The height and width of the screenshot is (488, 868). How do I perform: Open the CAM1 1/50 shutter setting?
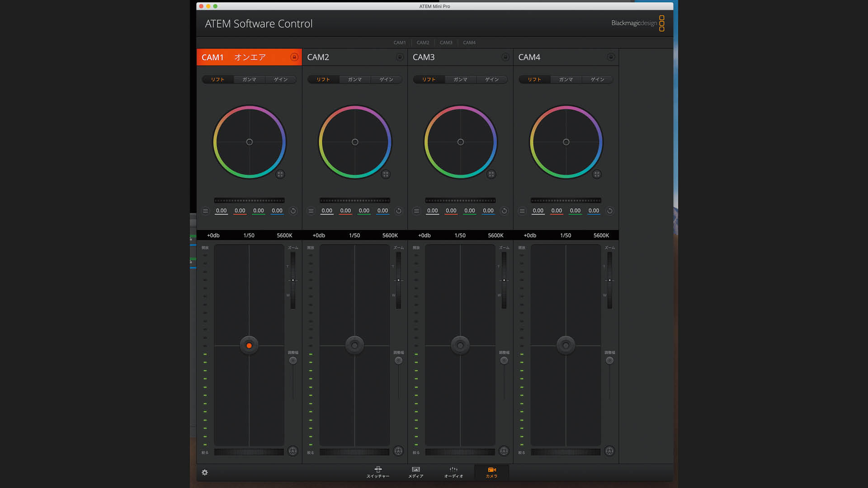(249, 235)
